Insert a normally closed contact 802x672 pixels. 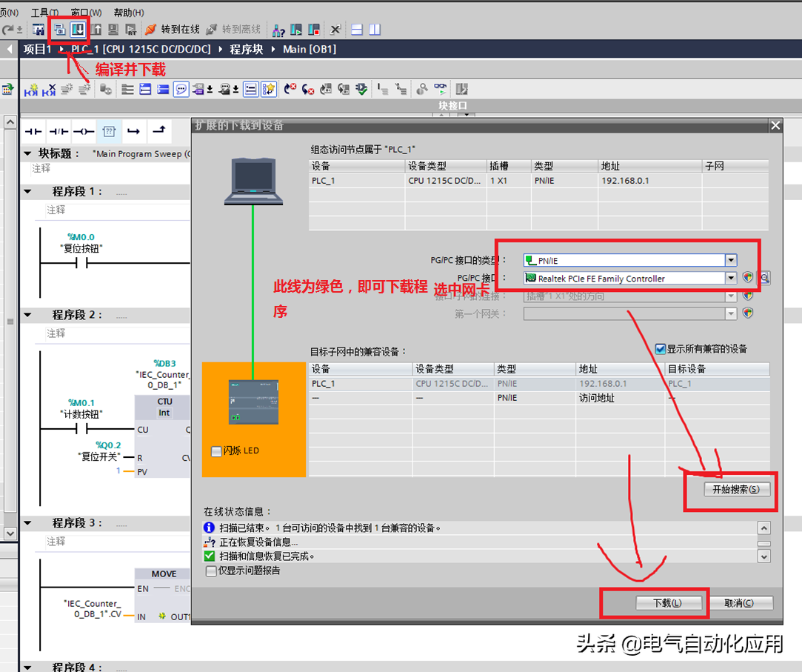[x=59, y=132]
